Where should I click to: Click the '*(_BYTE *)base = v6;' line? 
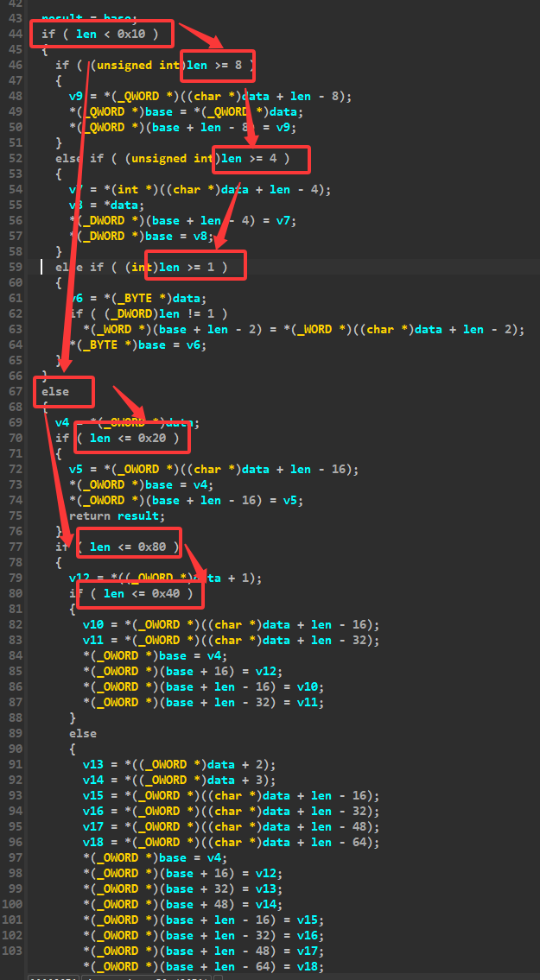[137, 345]
